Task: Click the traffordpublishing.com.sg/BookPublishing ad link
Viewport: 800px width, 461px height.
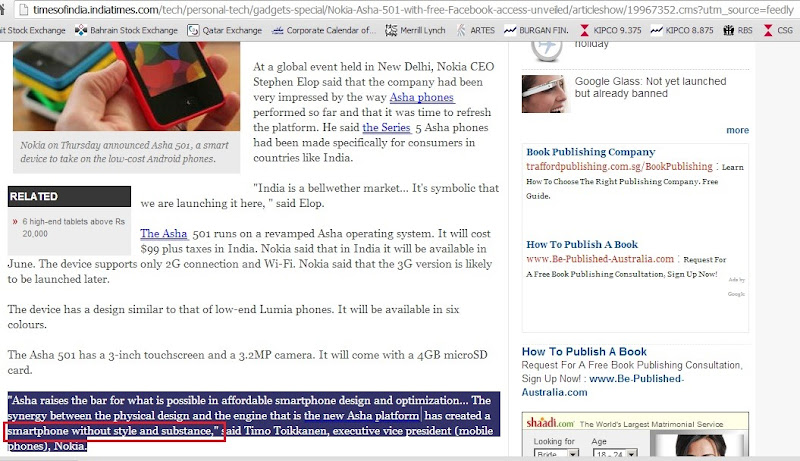Action: pos(619,166)
